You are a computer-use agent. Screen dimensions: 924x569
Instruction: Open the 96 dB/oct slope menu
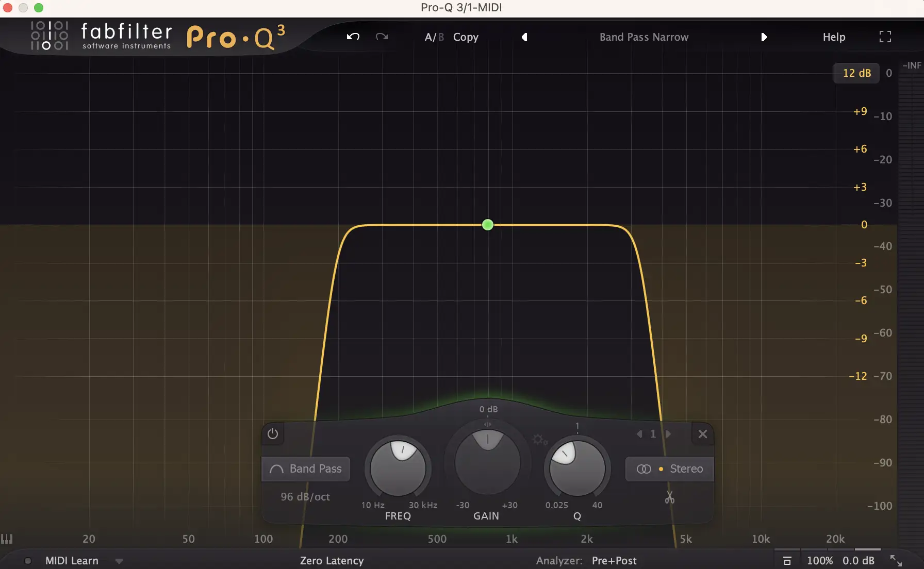click(305, 497)
